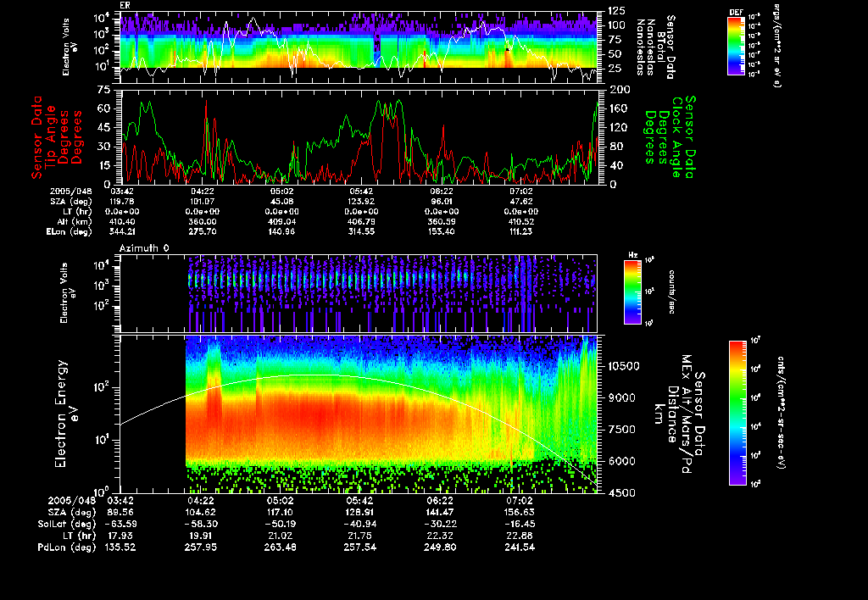The width and height of the screenshot is (868, 600).
Task: Click the SolLat value -63.59
Action: [x=120, y=525]
